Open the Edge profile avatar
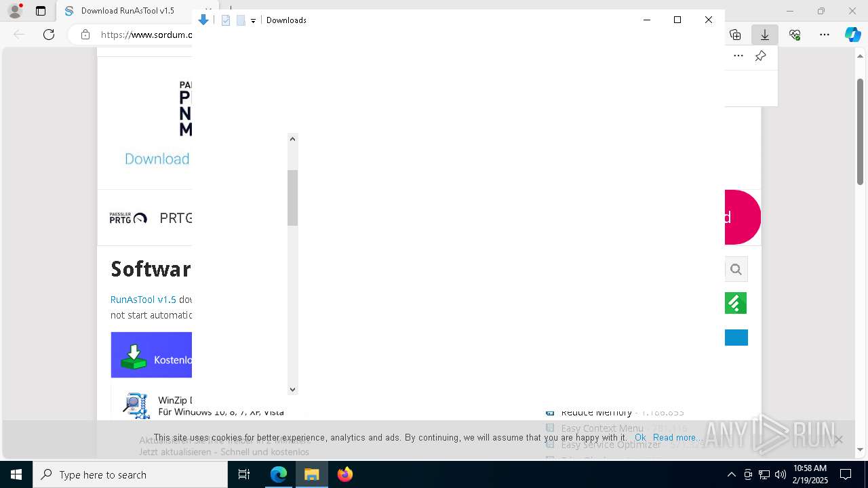The height and width of the screenshot is (488, 868). tap(15, 12)
